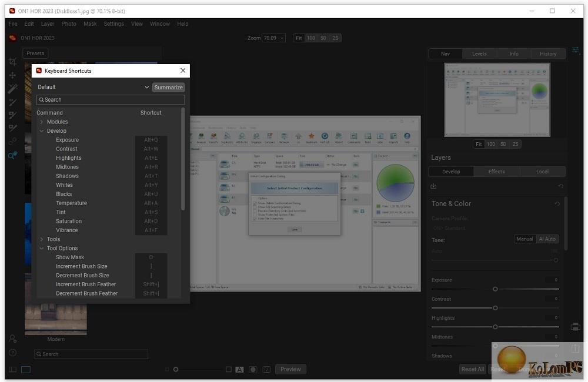Reset the Tone & Color pane
Image resolution: width=588 pixels, height=382 pixels.
(x=557, y=203)
